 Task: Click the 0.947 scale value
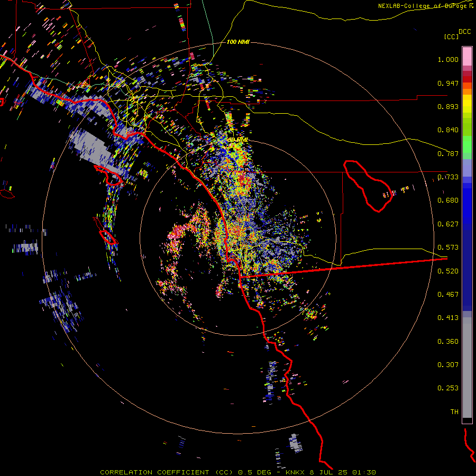[x=448, y=83]
